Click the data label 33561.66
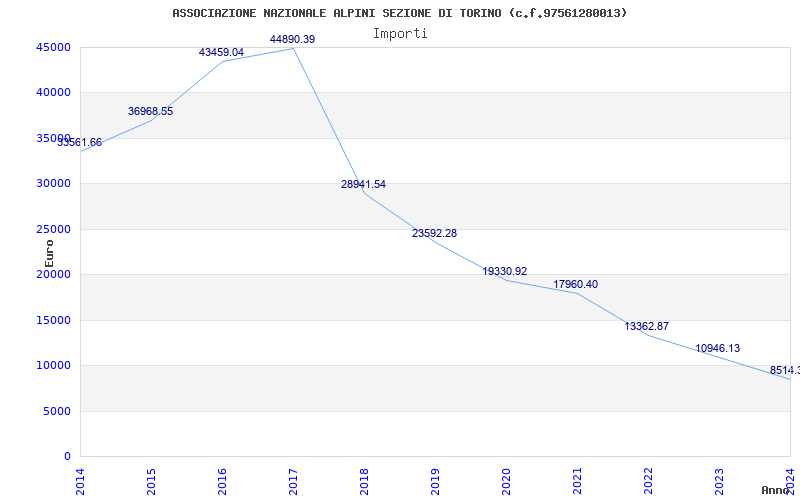Image resolution: width=800 pixels, height=500 pixels. (x=80, y=142)
